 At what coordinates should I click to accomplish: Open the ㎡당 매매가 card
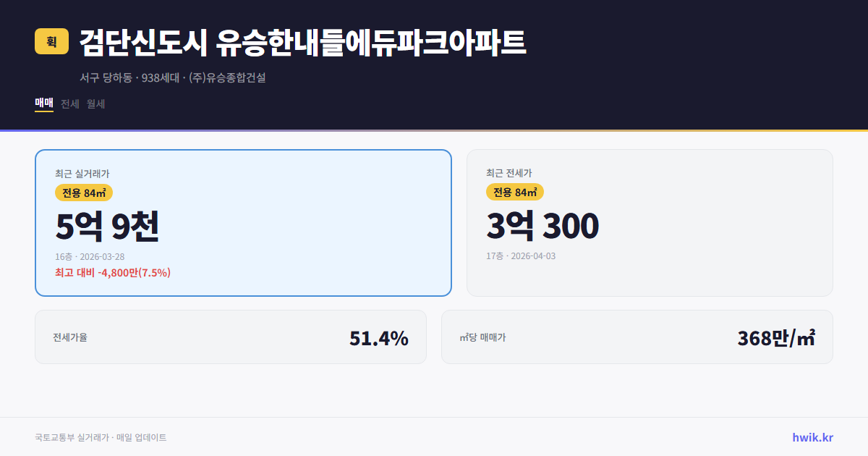click(x=637, y=337)
